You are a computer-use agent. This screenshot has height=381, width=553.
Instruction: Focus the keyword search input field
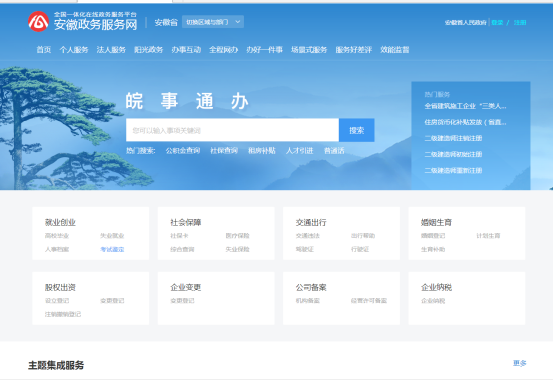point(232,130)
